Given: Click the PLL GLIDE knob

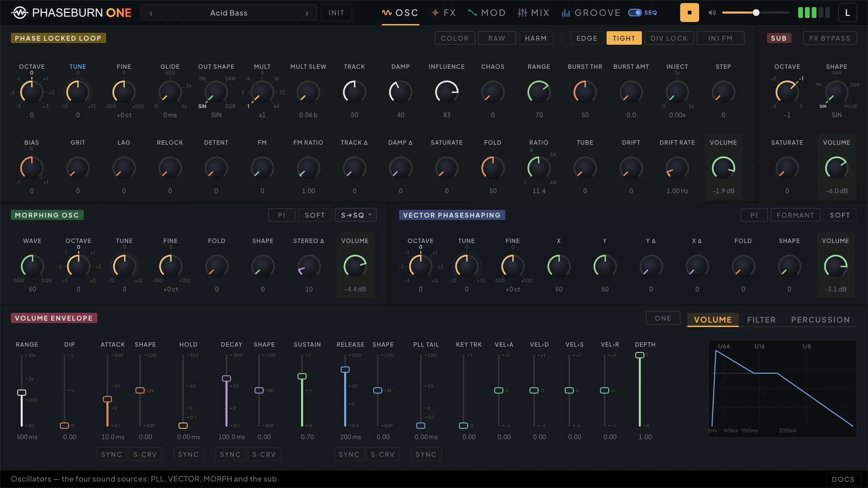Looking at the screenshot, I should point(170,92).
